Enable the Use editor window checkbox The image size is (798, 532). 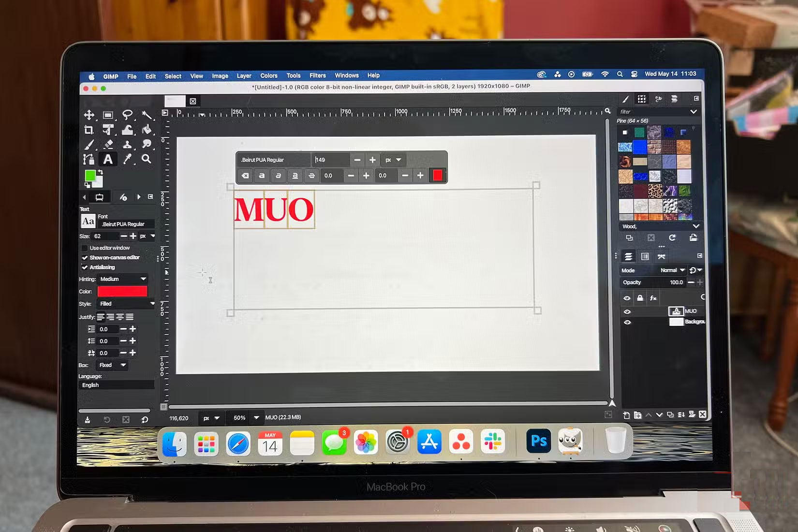point(86,248)
